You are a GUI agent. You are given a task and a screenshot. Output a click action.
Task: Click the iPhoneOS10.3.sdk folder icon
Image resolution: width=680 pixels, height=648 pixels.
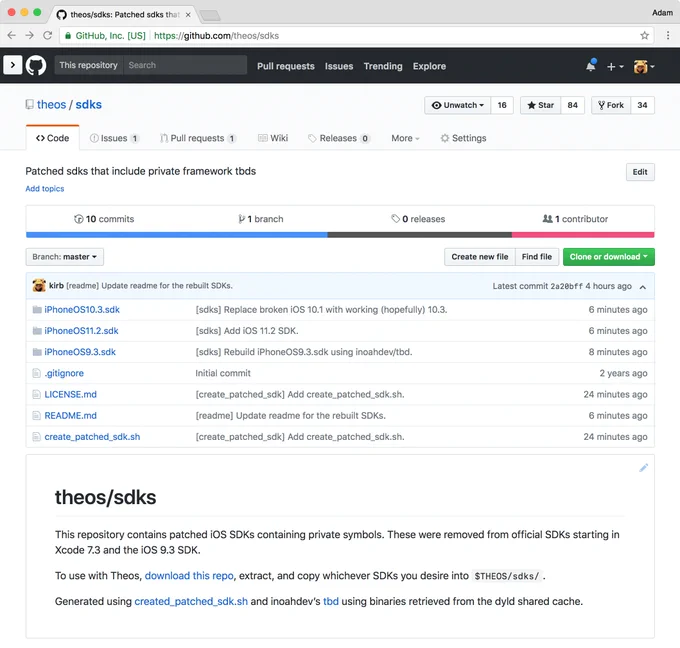point(37,310)
